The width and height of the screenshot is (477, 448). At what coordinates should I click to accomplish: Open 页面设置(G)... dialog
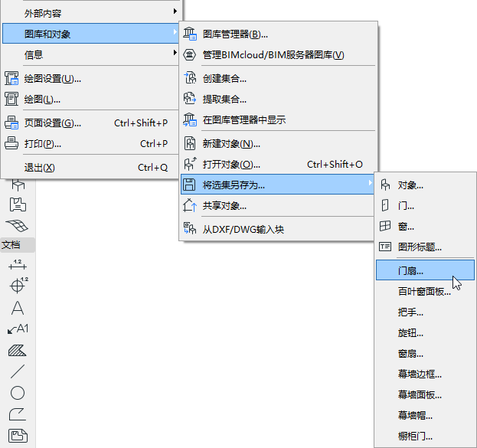click(90, 123)
